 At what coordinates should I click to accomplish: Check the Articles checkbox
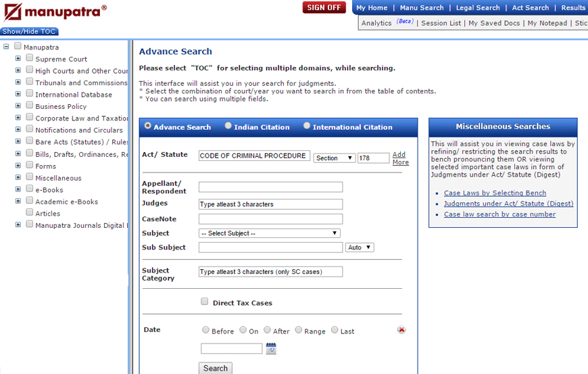(x=30, y=212)
